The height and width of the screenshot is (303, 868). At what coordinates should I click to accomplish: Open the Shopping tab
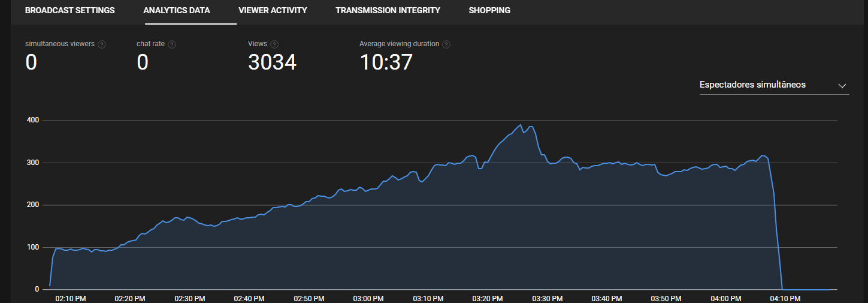point(489,11)
